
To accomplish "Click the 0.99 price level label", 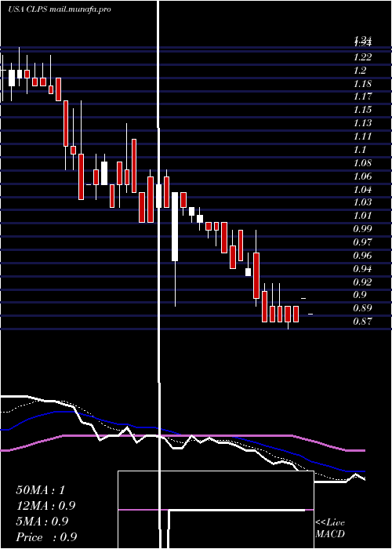I will (x=362, y=229).
